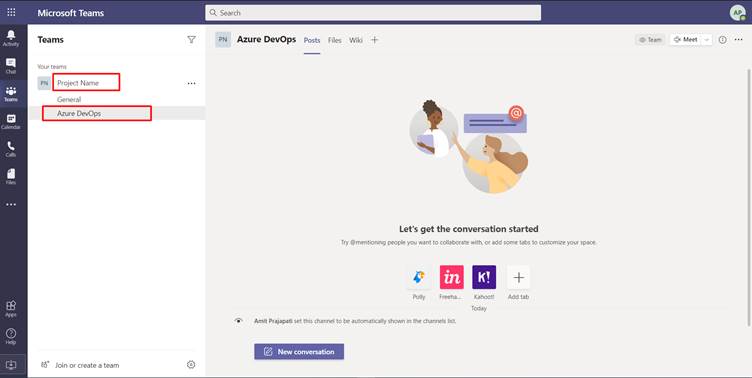Select the Azure DevOps channel
Image resolution: width=752 pixels, height=378 pixels.
(117, 113)
